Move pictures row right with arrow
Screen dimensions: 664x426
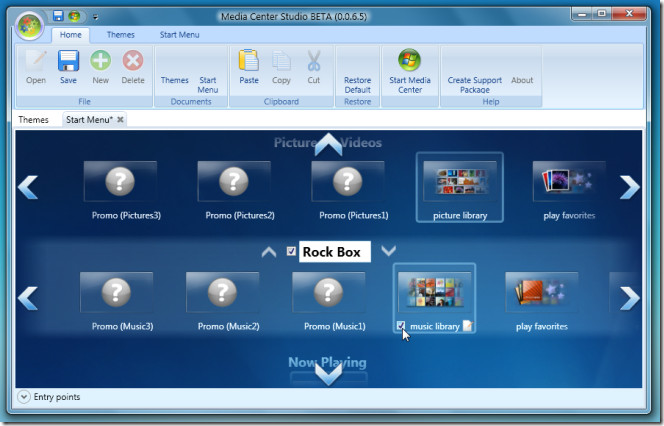(x=630, y=187)
